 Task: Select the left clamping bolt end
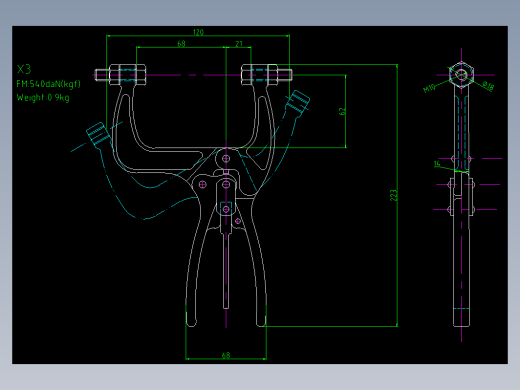click(x=102, y=75)
